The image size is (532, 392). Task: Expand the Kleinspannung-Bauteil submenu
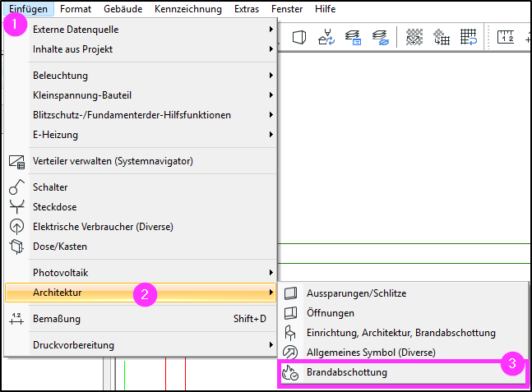click(271, 95)
